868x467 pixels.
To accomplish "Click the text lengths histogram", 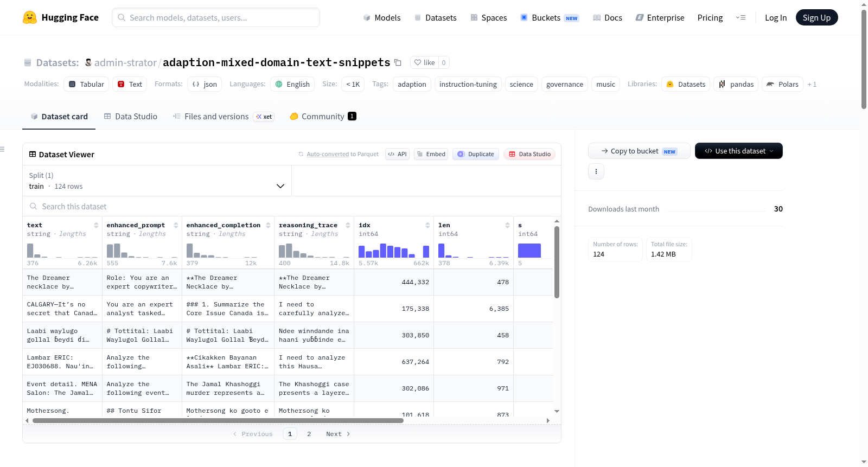I will 62,251.
